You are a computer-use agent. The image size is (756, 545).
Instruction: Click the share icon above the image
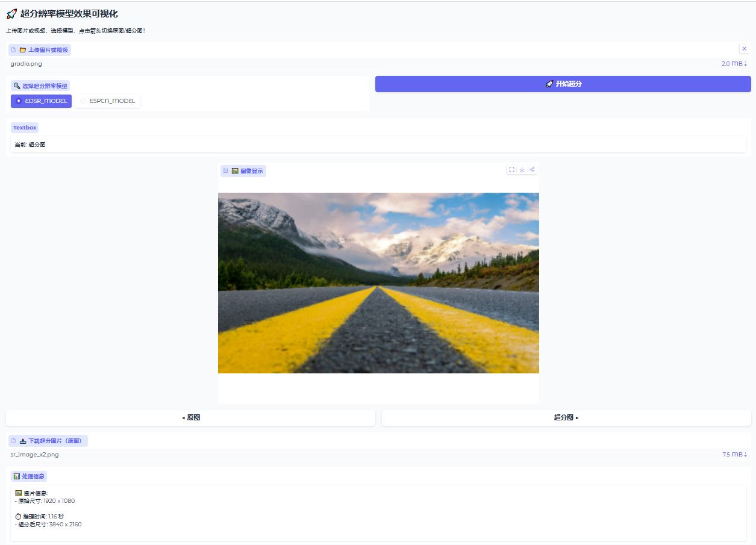pos(533,170)
